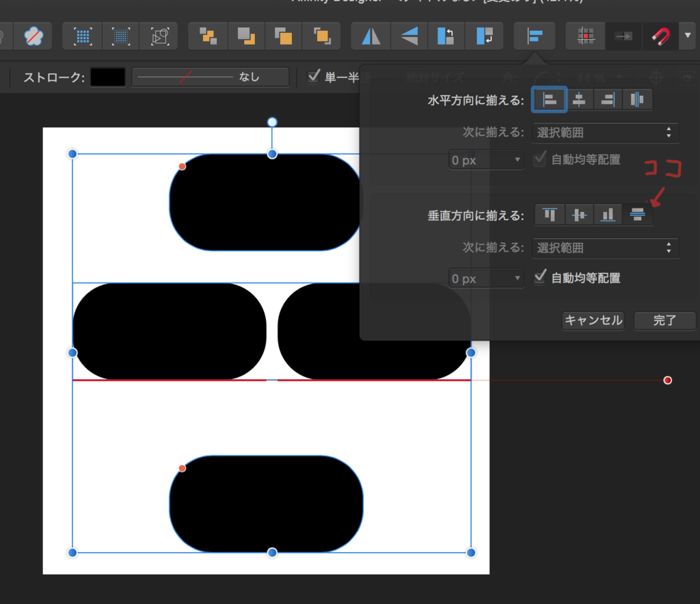Click the rotation handle above selection

click(x=272, y=122)
